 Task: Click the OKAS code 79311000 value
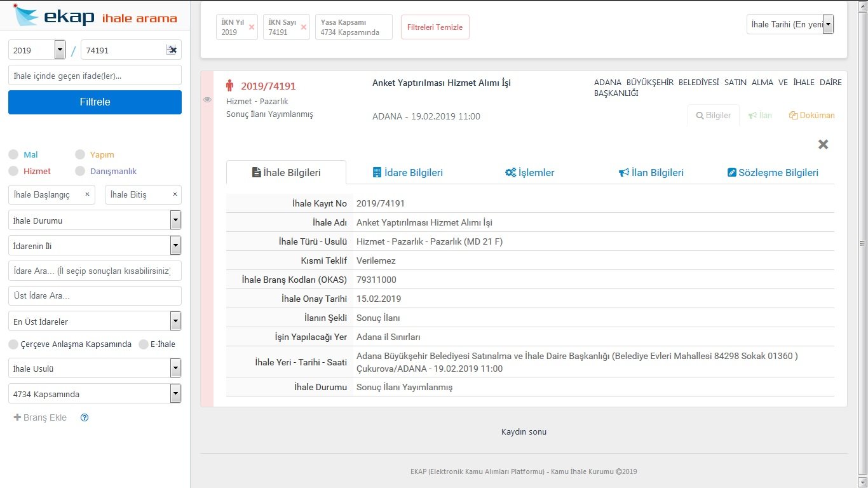(x=377, y=280)
